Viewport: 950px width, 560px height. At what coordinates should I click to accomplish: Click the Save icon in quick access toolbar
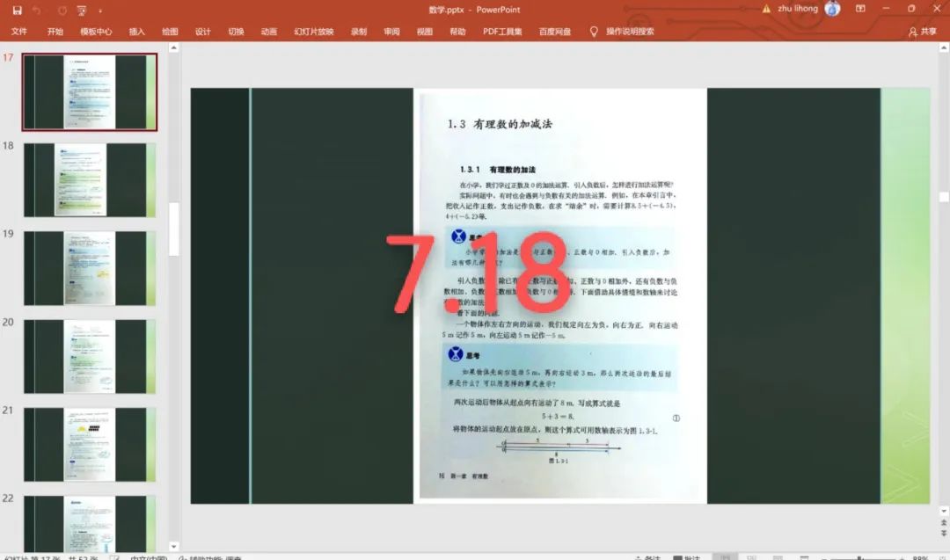tap(17, 10)
